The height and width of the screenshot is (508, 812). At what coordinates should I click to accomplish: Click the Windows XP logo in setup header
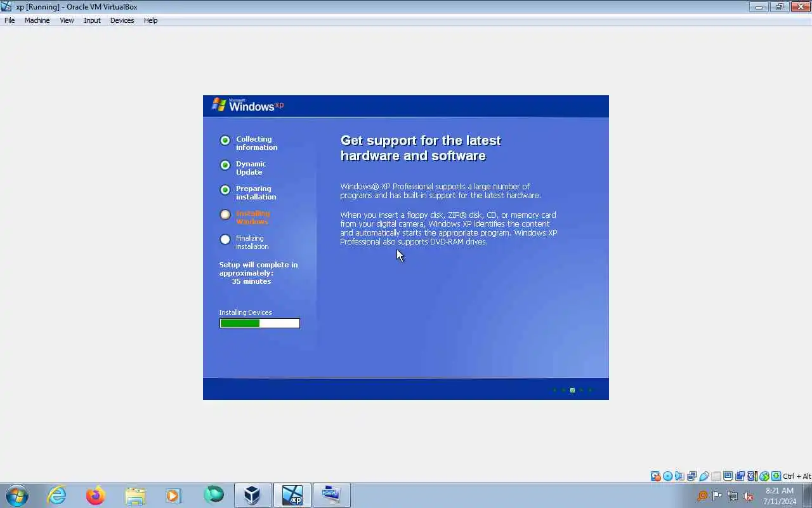pyautogui.click(x=247, y=105)
